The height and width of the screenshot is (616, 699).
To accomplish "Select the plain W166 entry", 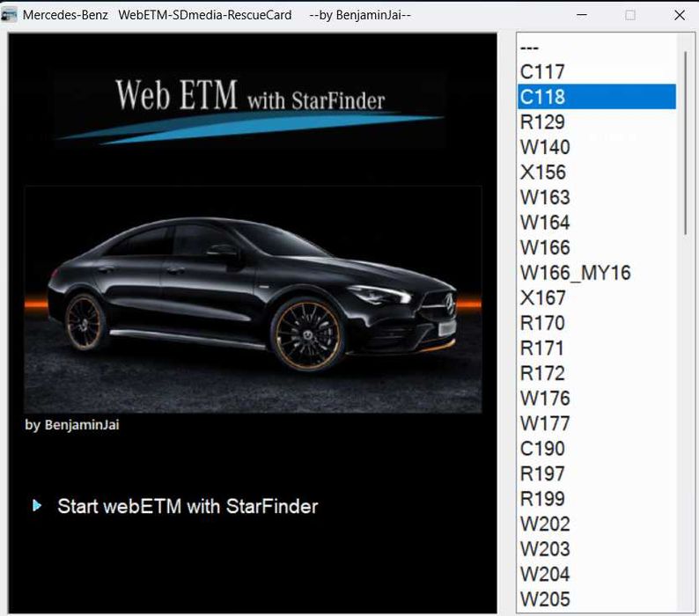I will tap(597, 247).
